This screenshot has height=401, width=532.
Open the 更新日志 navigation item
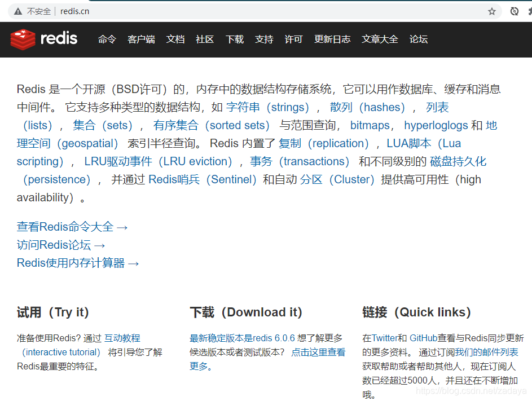pos(332,39)
